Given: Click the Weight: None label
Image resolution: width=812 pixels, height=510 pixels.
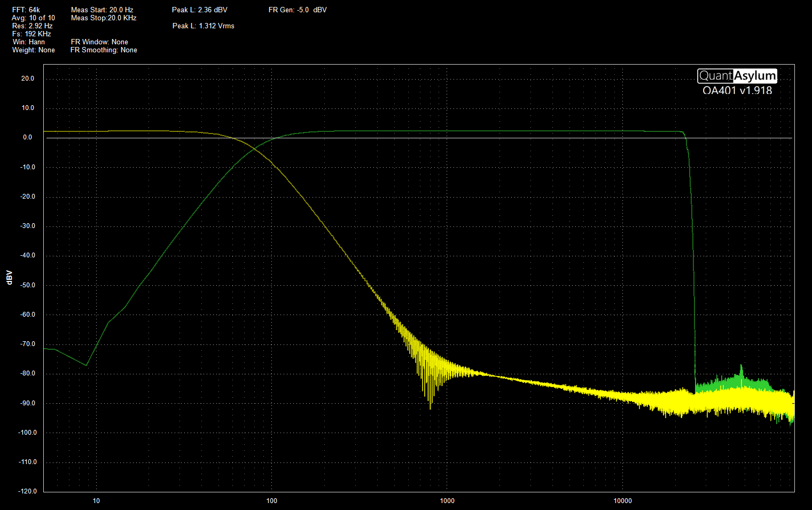Looking at the screenshot, I should click(34, 50).
